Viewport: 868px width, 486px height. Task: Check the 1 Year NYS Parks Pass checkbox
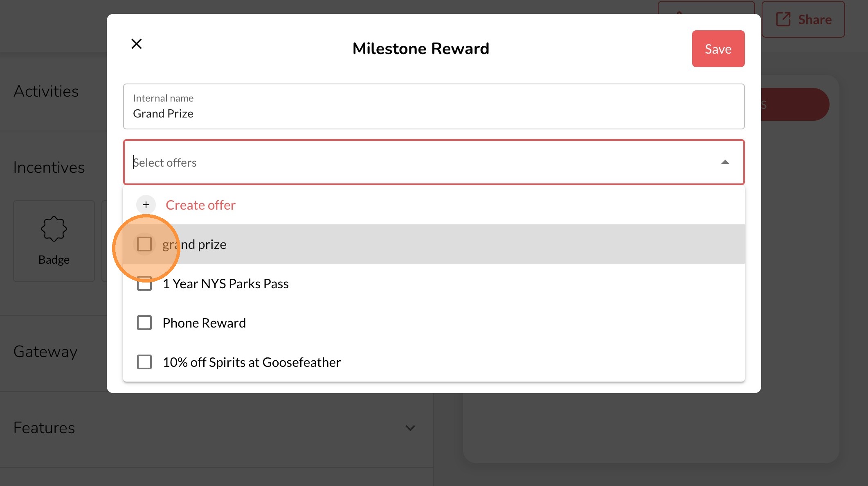point(144,283)
